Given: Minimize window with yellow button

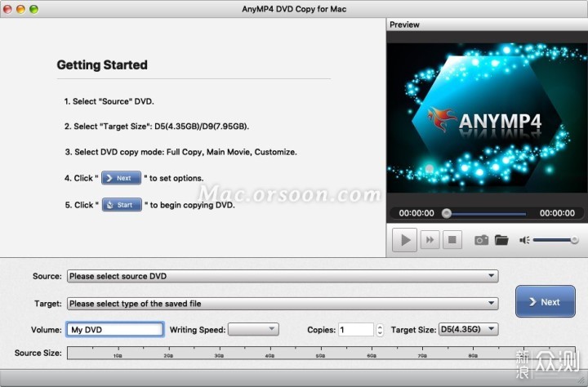Looking at the screenshot, I should [x=20, y=9].
